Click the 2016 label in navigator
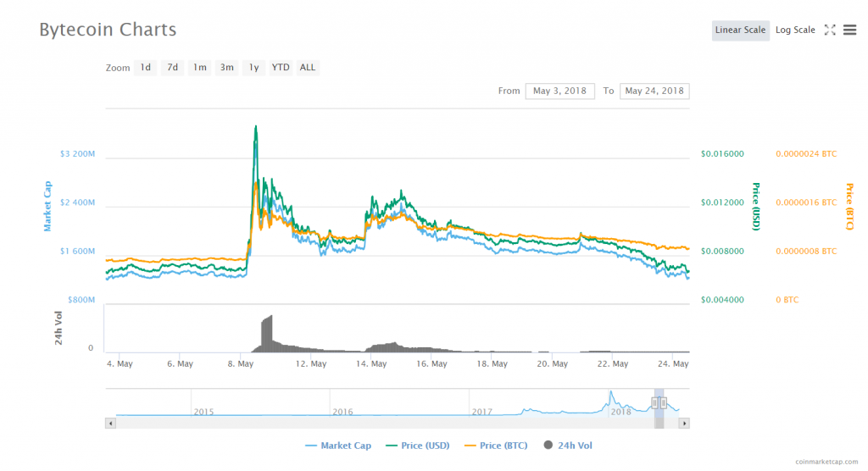 click(342, 412)
